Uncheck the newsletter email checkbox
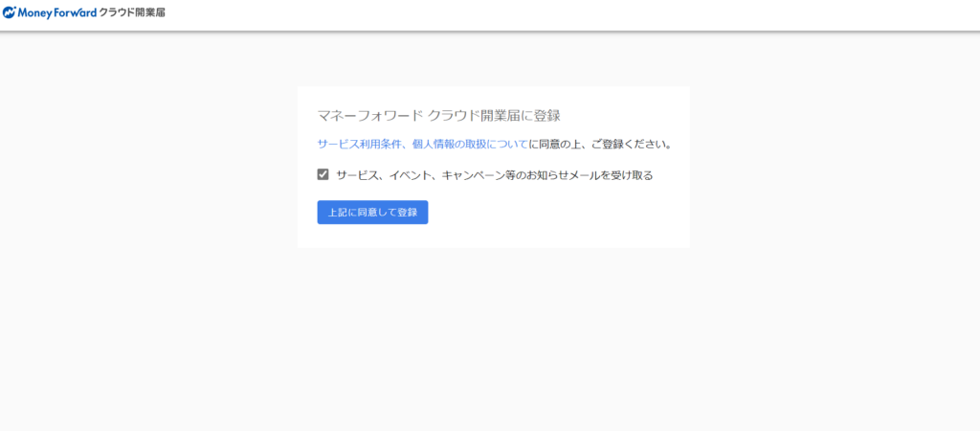 click(x=323, y=174)
